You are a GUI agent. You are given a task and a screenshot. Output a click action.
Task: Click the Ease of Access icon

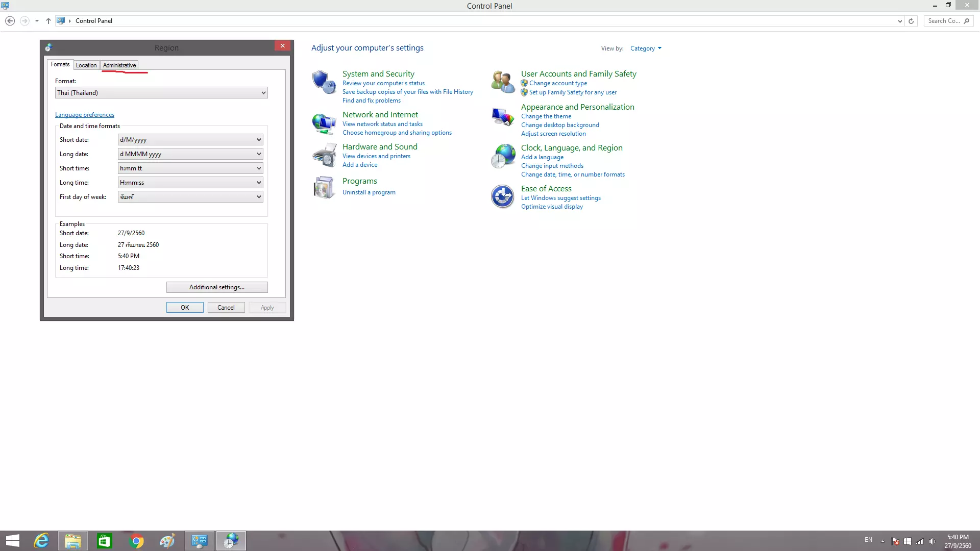502,196
